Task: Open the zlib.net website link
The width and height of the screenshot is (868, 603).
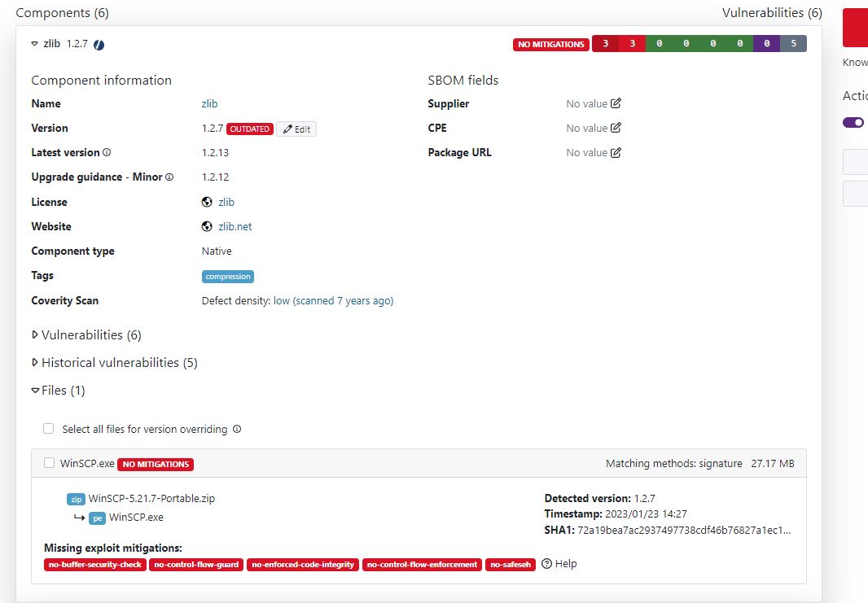Action: click(235, 227)
